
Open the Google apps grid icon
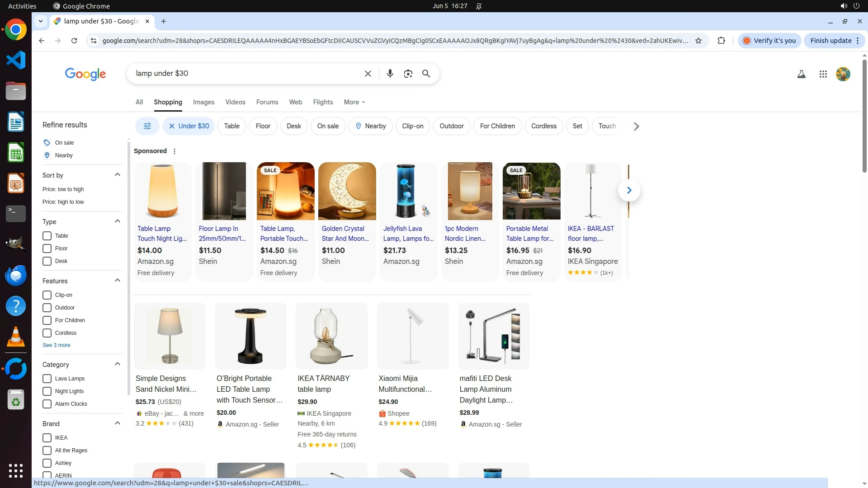pyautogui.click(x=823, y=74)
